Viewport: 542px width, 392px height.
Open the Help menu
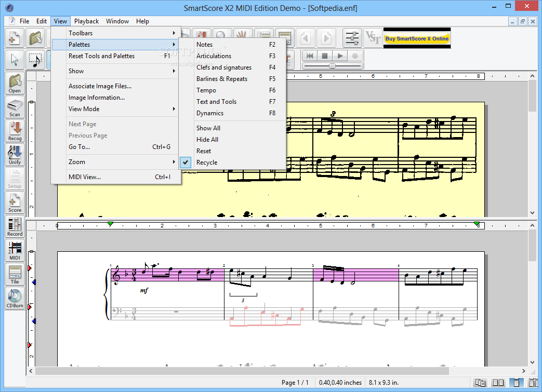click(142, 21)
